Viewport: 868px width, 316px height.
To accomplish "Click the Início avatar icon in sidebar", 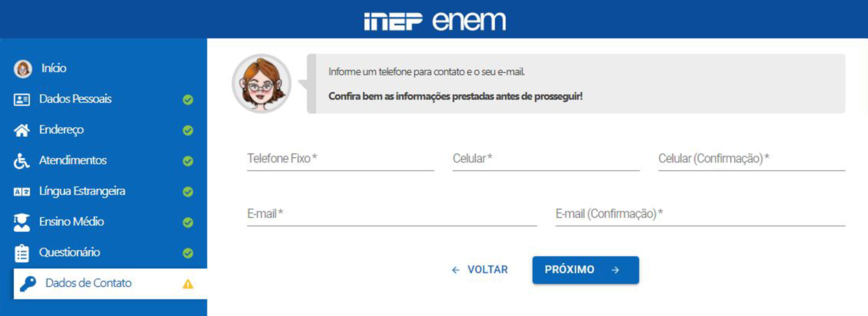I will coord(23,69).
